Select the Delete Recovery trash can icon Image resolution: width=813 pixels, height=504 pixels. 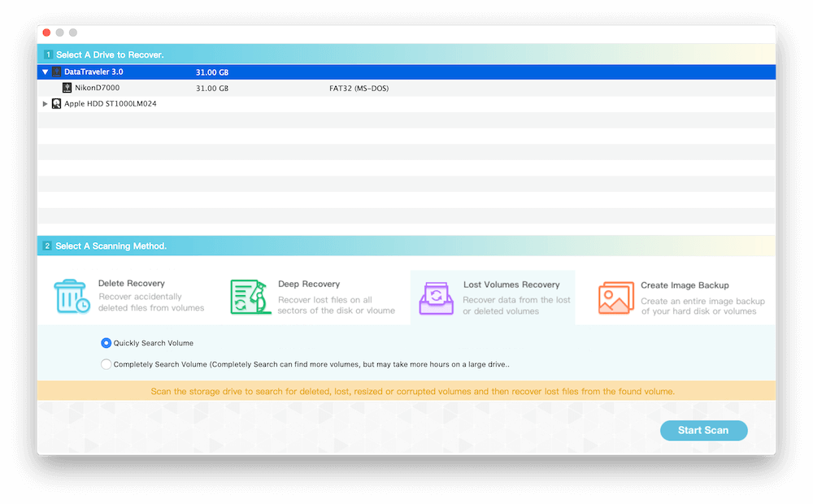[x=72, y=296]
